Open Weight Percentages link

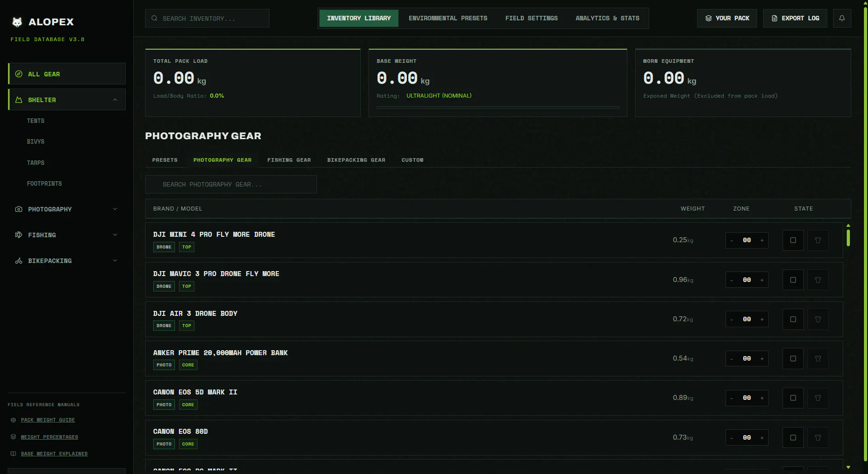click(49, 437)
